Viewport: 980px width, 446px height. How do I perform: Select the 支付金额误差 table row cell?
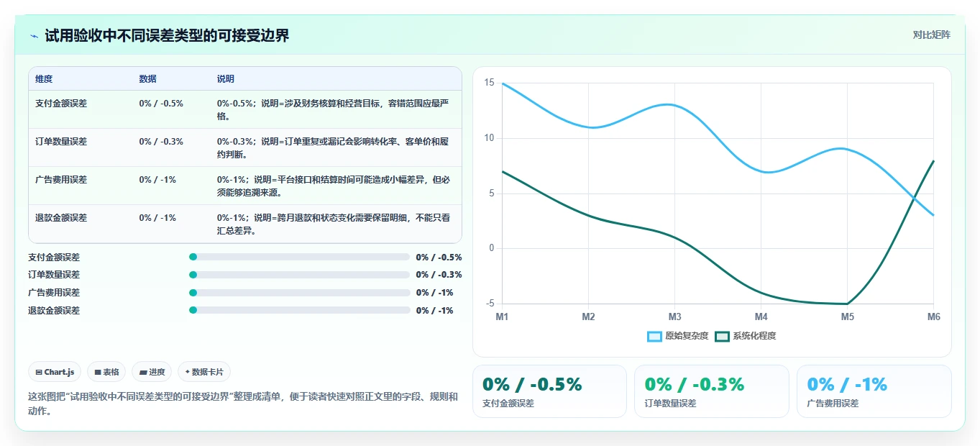[61, 104]
